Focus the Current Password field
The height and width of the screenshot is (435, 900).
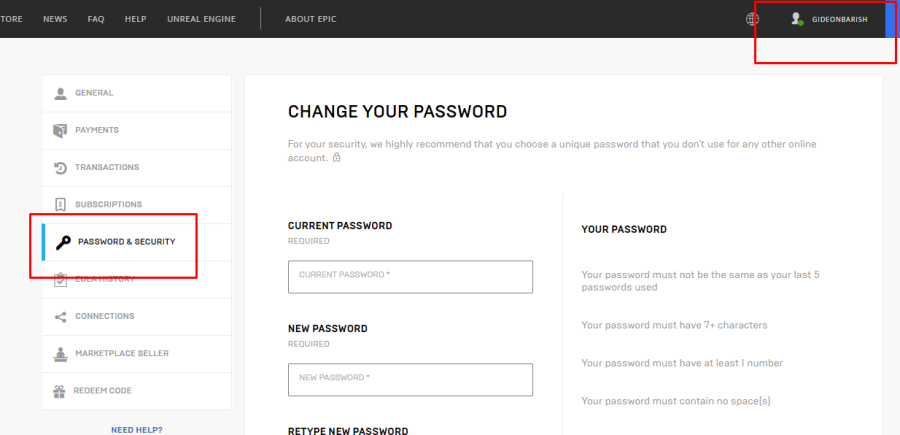click(x=410, y=277)
